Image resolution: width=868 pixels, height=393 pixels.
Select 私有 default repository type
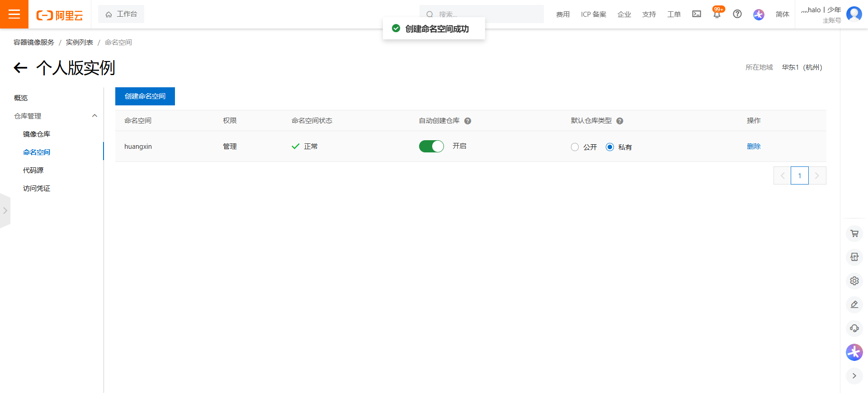pos(610,147)
